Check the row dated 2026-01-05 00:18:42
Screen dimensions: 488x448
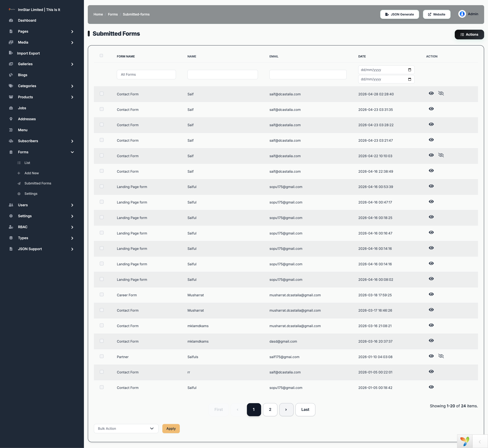pos(102,387)
